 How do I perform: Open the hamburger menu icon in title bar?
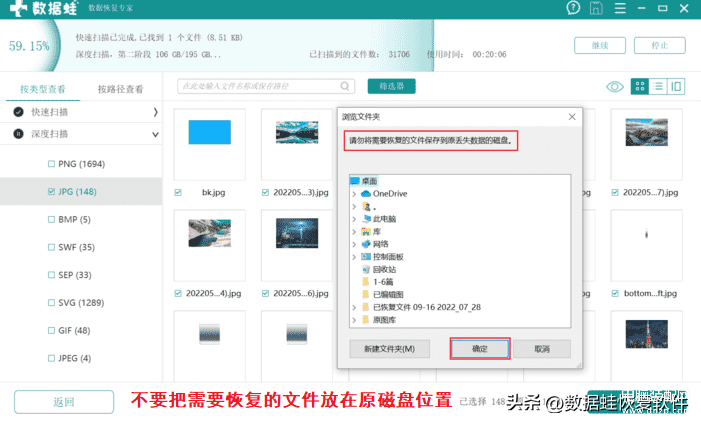pyautogui.click(x=620, y=8)
